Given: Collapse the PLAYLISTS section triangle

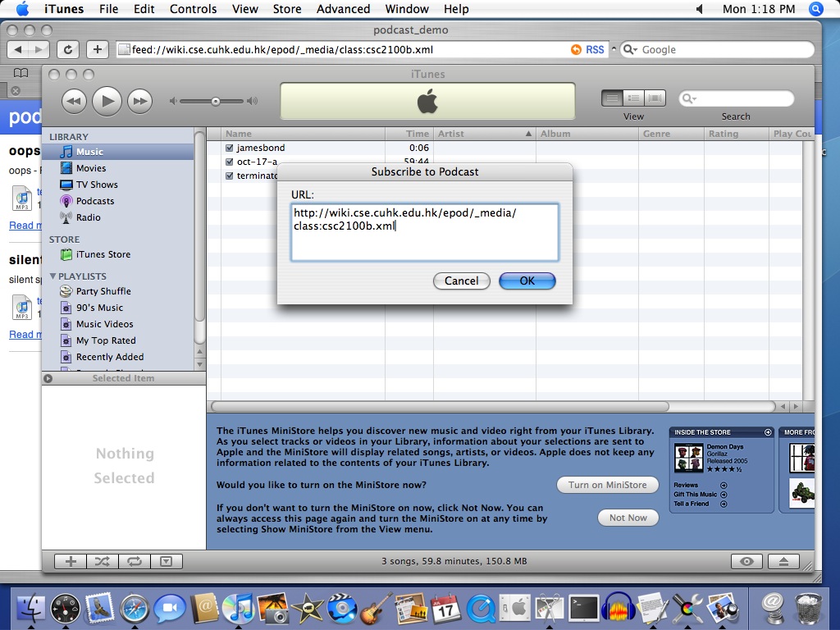Looking at the screenshot, I should pos(52,276).
